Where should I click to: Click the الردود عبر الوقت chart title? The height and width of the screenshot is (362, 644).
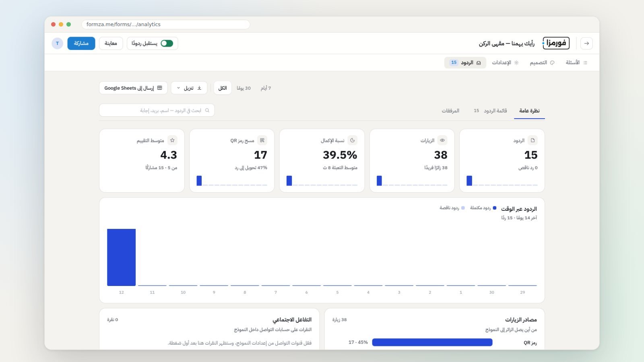pyautogui.click(x=519, y=209)
